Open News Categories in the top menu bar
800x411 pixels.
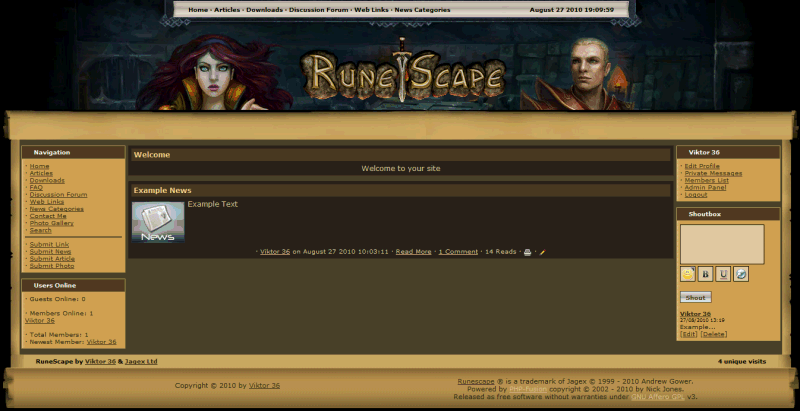[x=422, y=10]
